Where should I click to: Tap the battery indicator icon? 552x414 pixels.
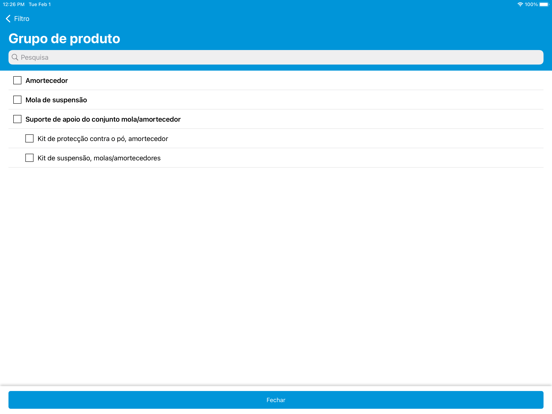[x=544, y=4]
